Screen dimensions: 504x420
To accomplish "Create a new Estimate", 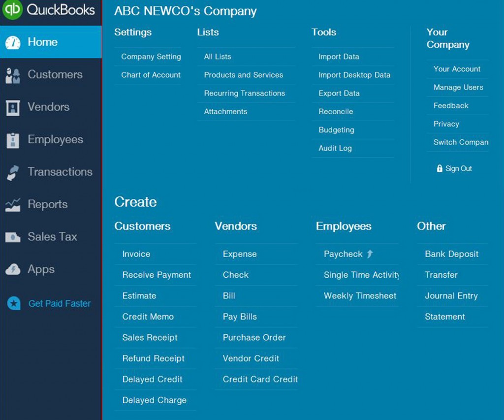I will coord(139,296).
